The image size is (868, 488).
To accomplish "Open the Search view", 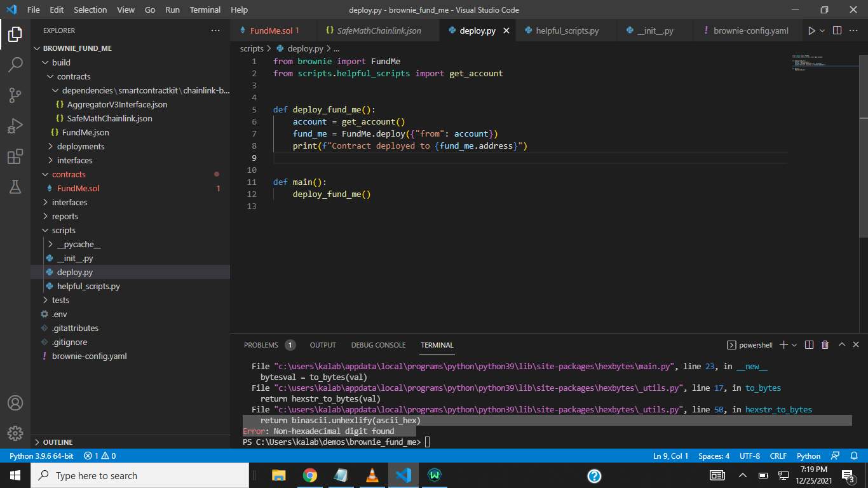I will click(x=15, y=65).
